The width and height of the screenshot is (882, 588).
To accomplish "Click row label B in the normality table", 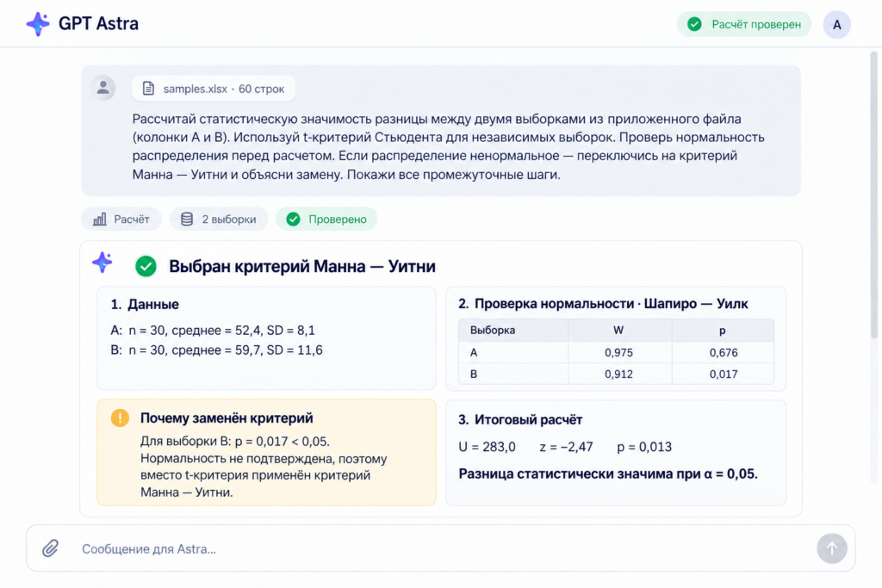I will pos(474,374).
